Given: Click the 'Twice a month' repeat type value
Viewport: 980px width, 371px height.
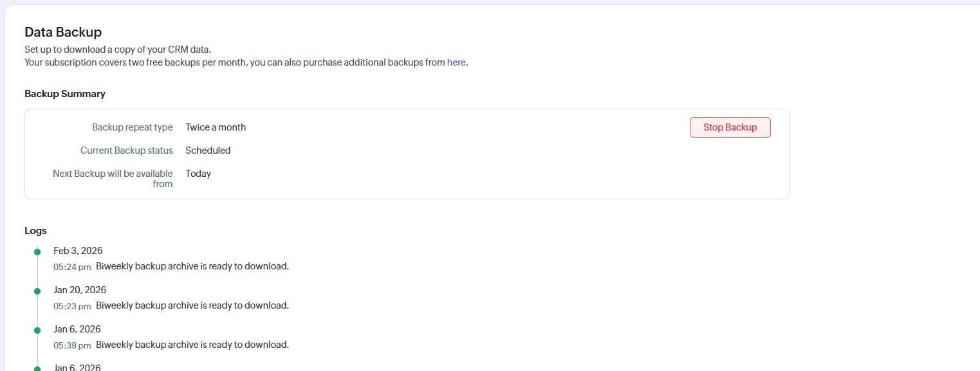Looking at the screenshot, I should click(216, 127).
